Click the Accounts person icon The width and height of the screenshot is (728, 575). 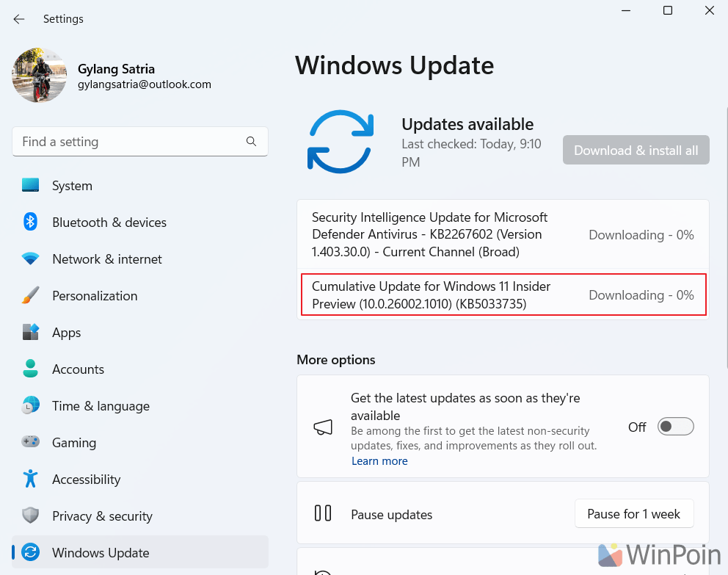point(30,369)
